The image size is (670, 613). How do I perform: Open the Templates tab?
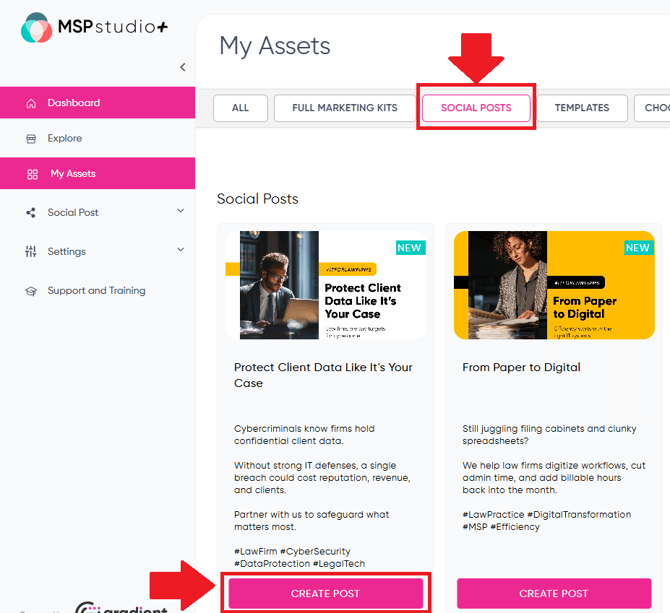[x=582, y=108]
